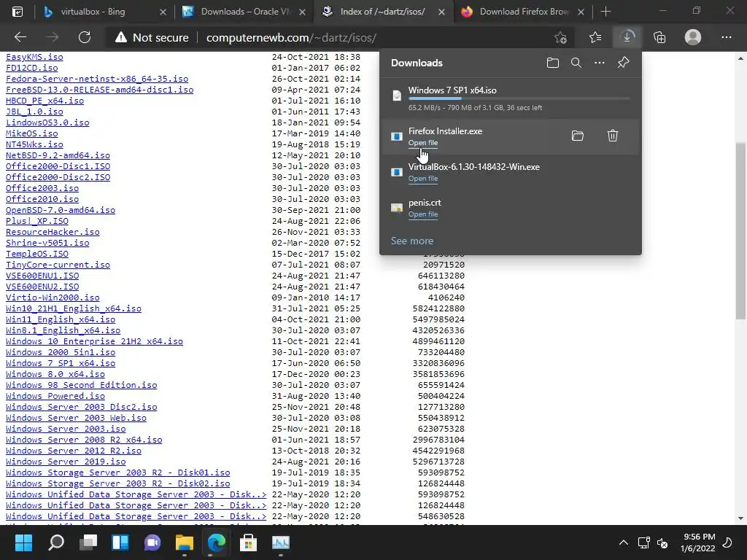Image resolution: width=747 pixels, height=560 pixels.
Task: Download Windows_Server_2019.iso
Action: click(66, 462)
